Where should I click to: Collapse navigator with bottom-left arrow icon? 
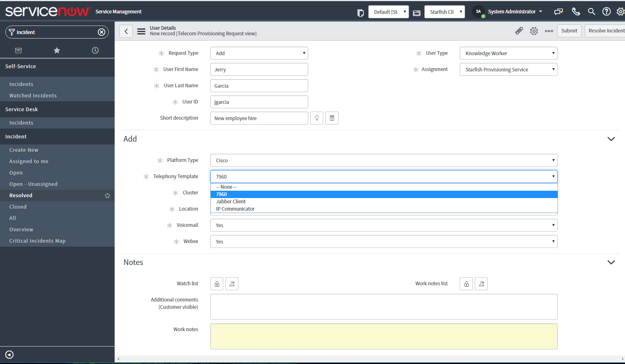click(x=9, y=355)
